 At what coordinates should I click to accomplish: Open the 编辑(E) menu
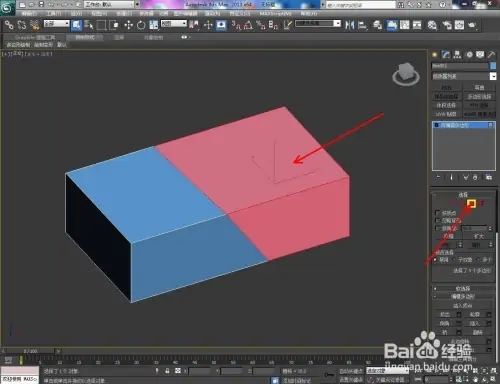click(30, 13)
